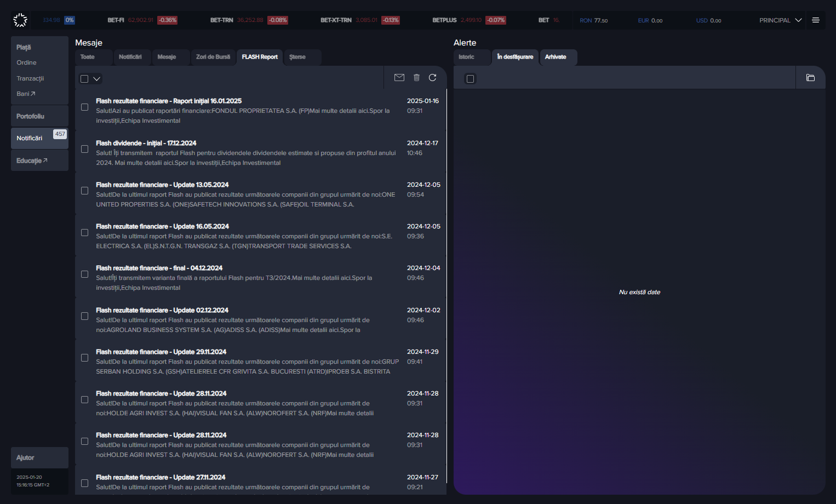Switch to the Mesaje tab
Image resolution: width=836 pixels, height=504 pixels.
click(x=170, y=57)
